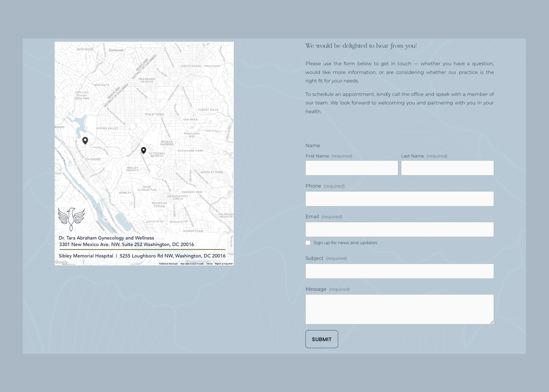The image size is (549, 392).
Task: Click the Message box resize handle
Action: (x=491, y=322)
